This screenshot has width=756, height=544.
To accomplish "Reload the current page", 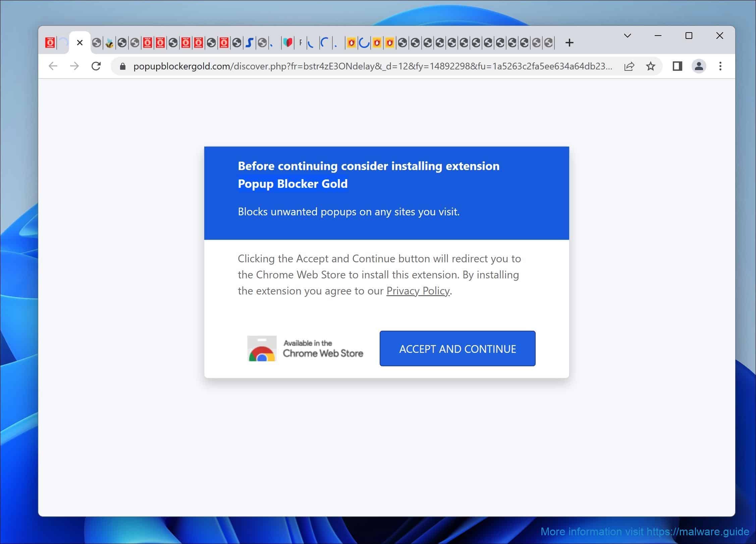I will [x=96, y=66].
